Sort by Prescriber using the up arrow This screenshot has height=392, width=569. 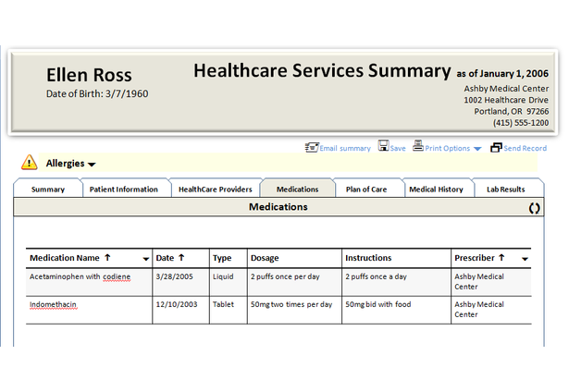point(501,257)
